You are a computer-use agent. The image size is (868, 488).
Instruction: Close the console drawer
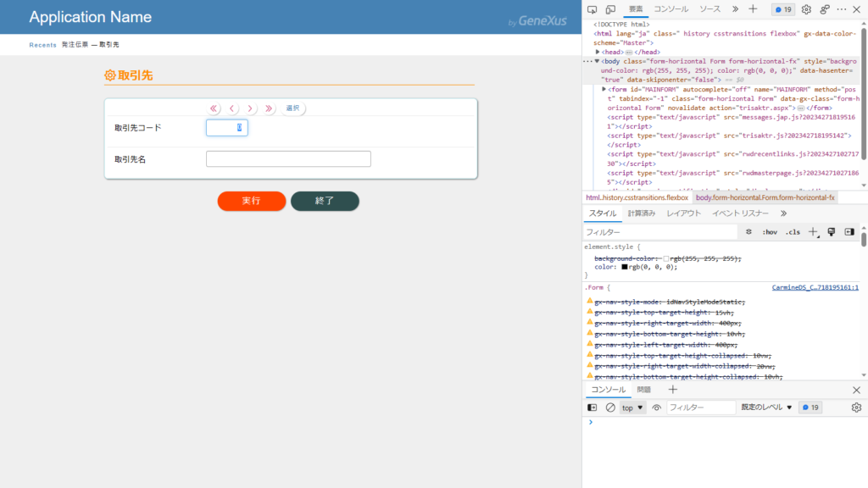point(856,390)
